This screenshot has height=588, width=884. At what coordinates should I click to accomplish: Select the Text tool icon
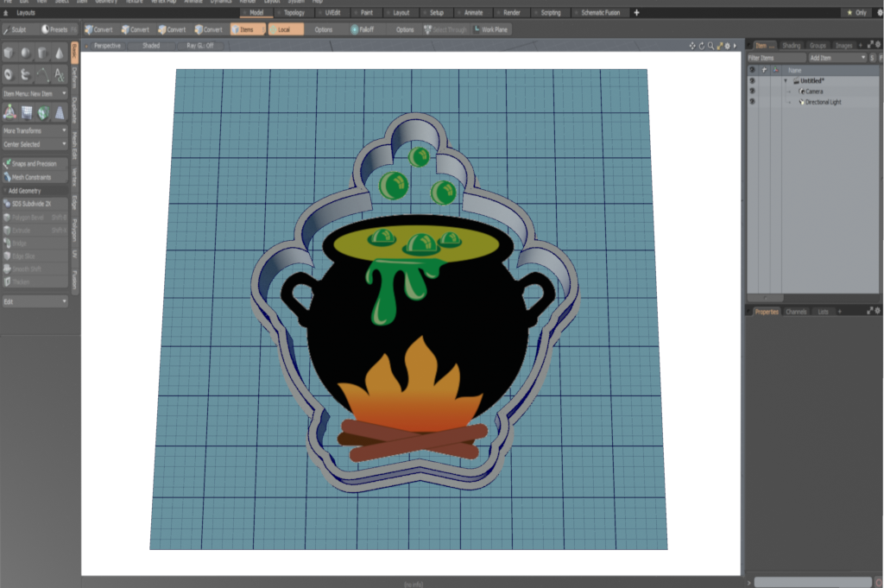coord(60,75)
